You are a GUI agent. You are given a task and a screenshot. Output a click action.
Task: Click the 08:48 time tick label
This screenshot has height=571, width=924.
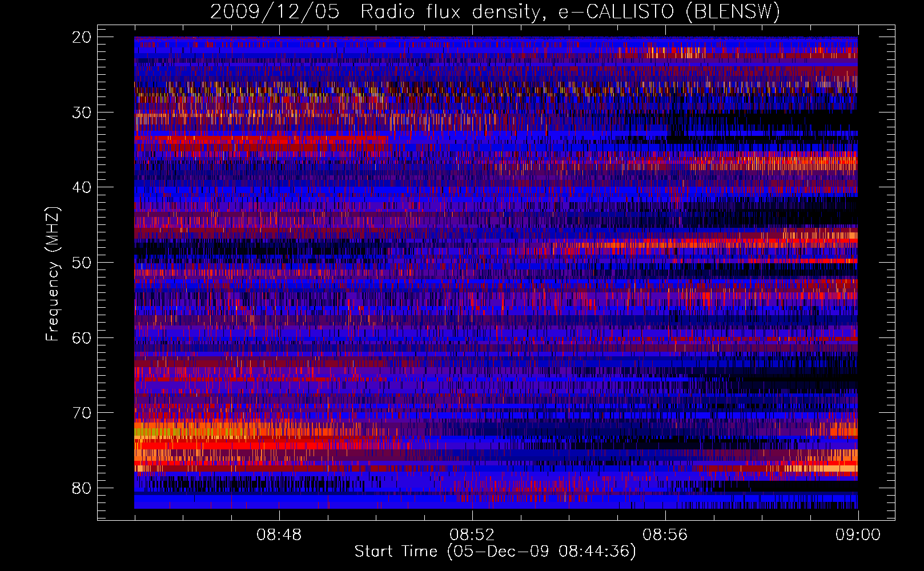(279, 535)
